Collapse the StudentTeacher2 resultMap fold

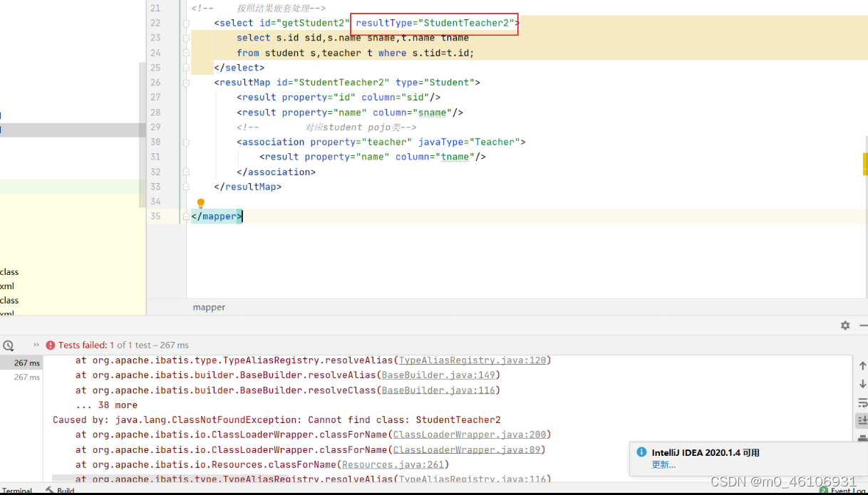[x=185, y=83]
